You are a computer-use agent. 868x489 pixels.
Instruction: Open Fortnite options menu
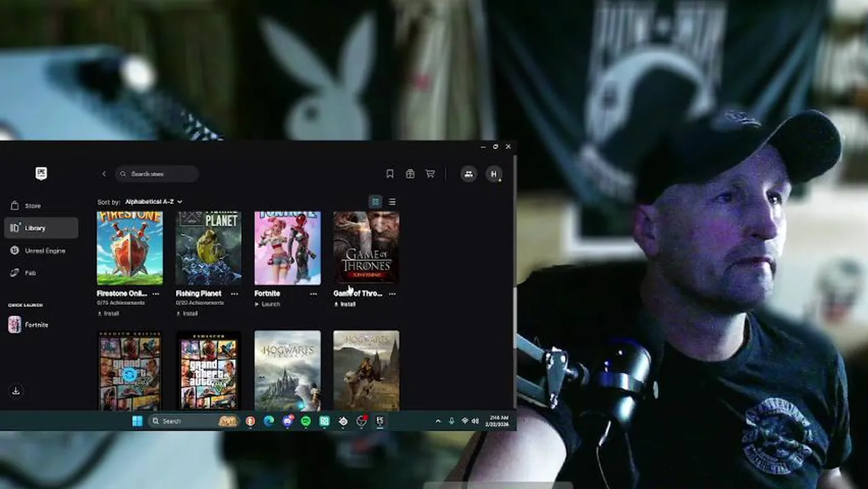point(313,293)
